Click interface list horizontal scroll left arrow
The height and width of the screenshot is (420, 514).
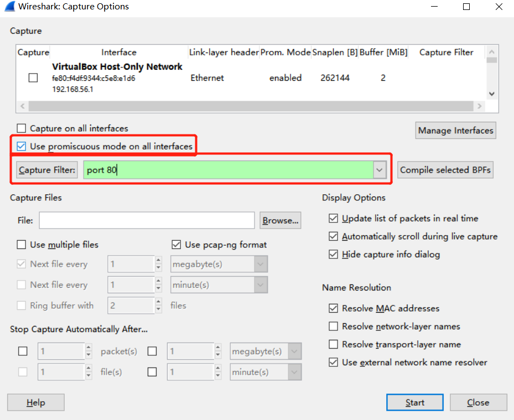22,106
